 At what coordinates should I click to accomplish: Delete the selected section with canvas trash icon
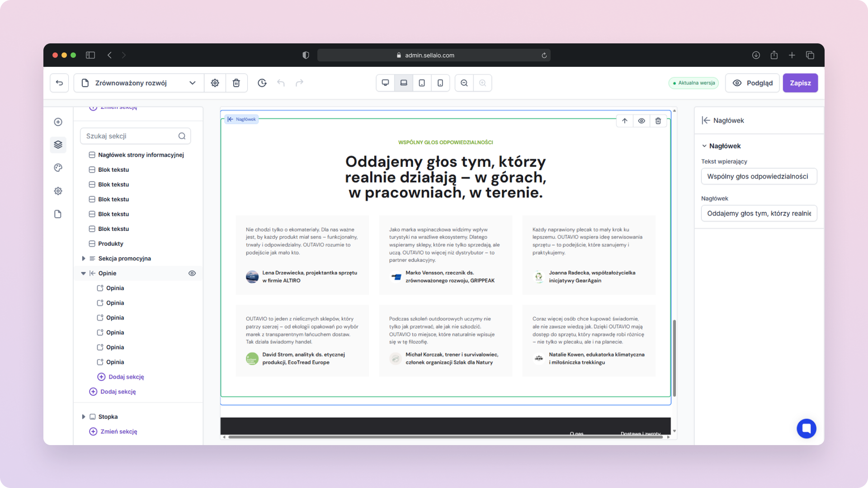click(658, 121)
